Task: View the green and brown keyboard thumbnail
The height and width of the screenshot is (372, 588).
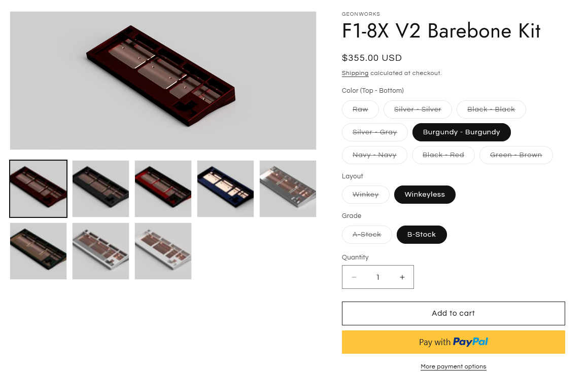Action: click(x=38, y=251)
